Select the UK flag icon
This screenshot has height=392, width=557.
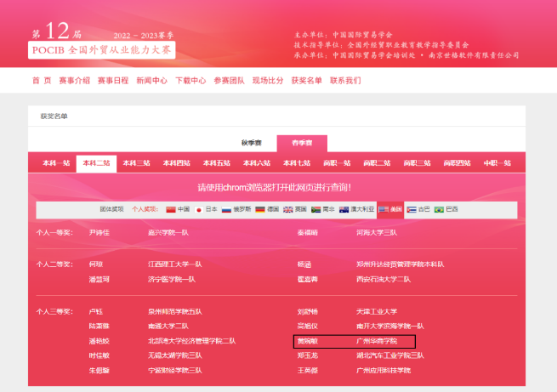point(288,209)
